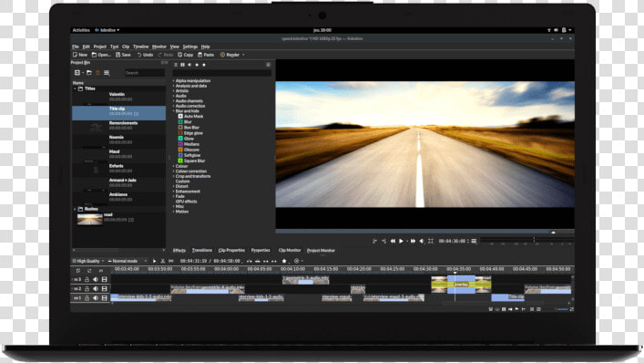Click the Project Bin search field
Image resolution: width=644 pixels, height=363 pixels.
[145, 73]
